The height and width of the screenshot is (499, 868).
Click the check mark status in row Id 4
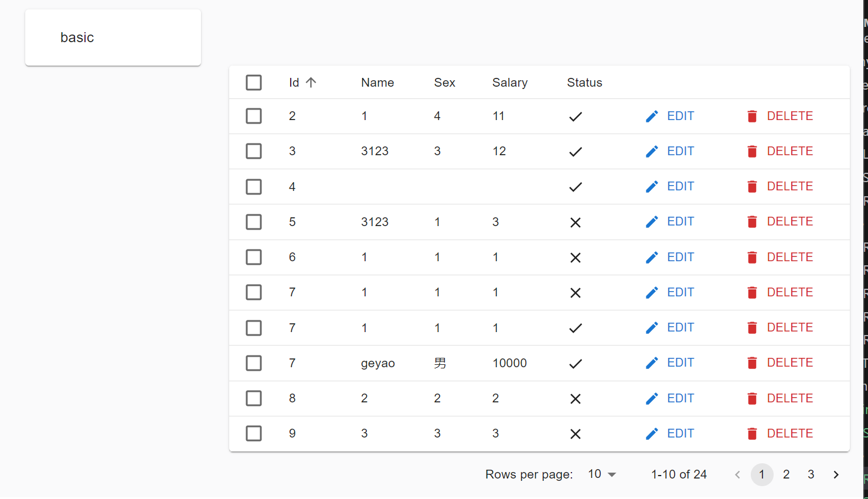(x=576, y=187)
